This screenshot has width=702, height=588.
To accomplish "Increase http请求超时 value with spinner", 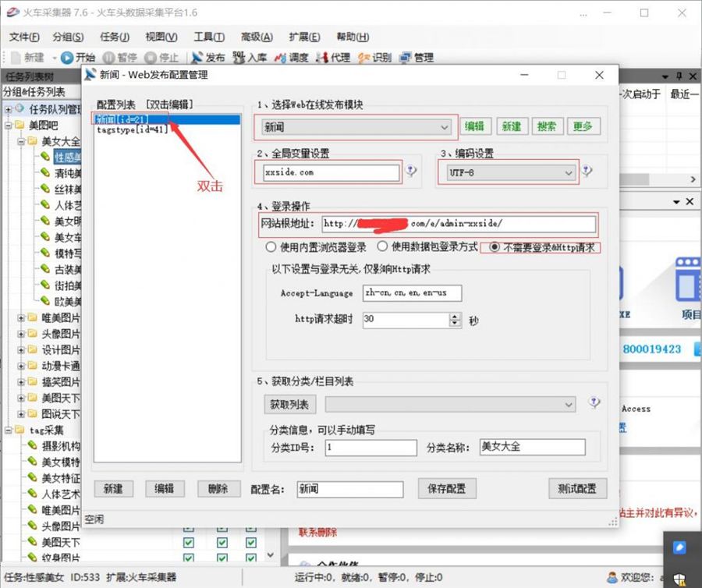I will click(x=456, y=317).
